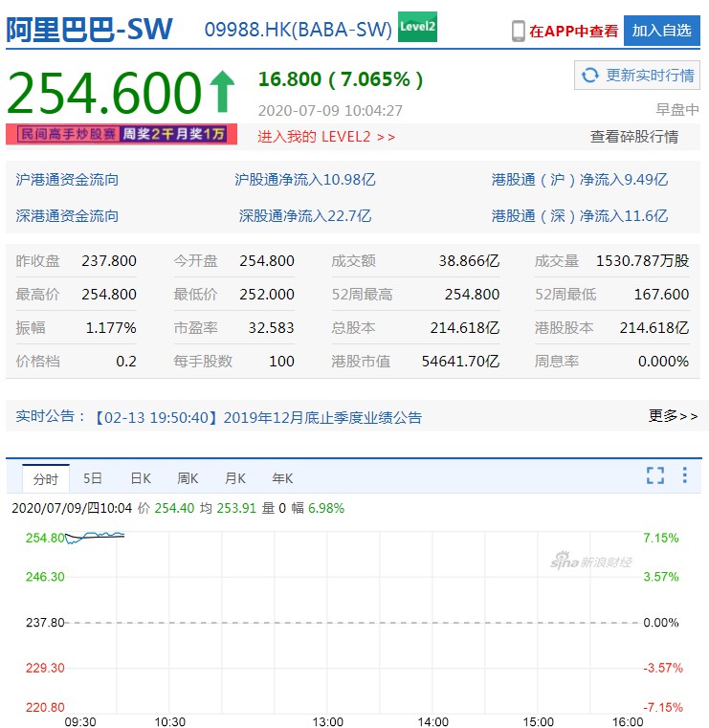Click the timestamp 2020-07-09 10:04:27

(x=330, y=111)
